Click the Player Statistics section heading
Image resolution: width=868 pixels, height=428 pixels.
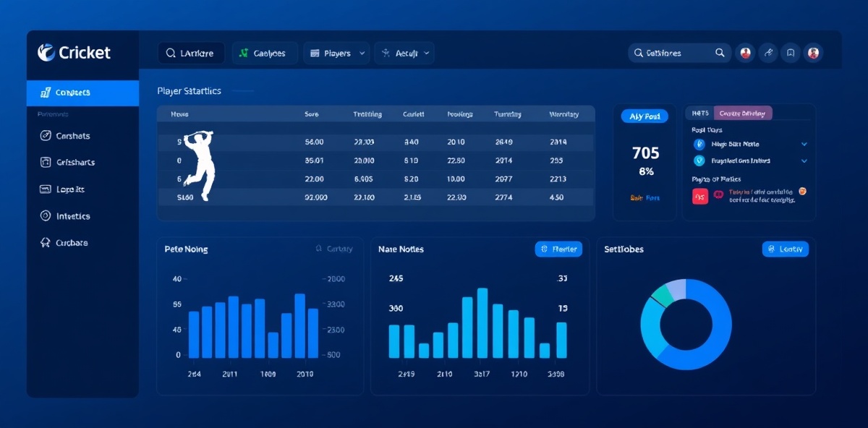189,91
